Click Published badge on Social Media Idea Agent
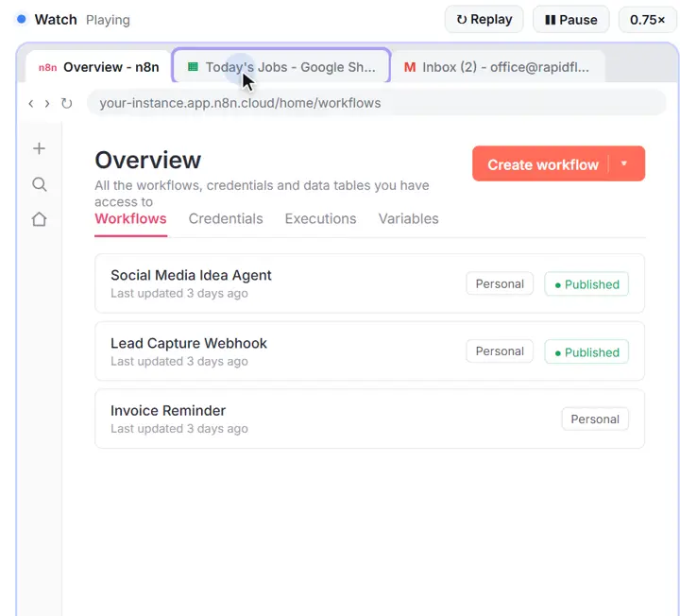 click(x=586, y=284)
